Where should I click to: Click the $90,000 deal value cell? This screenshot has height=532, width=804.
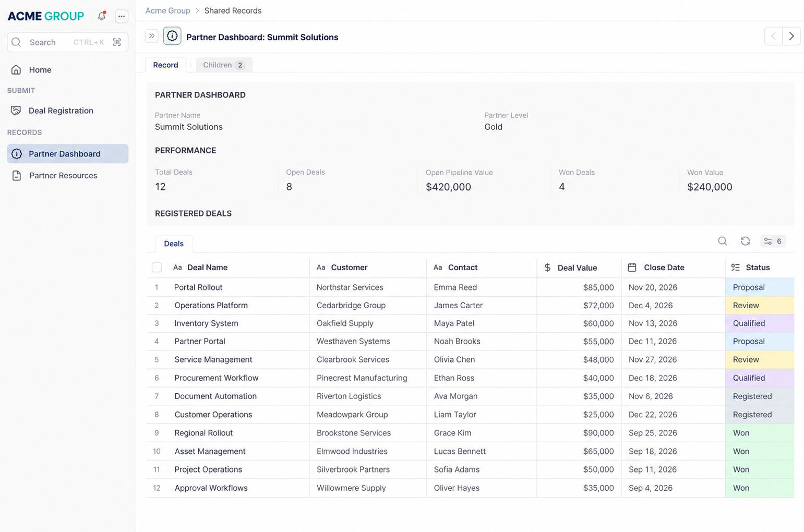pos(579,433)
